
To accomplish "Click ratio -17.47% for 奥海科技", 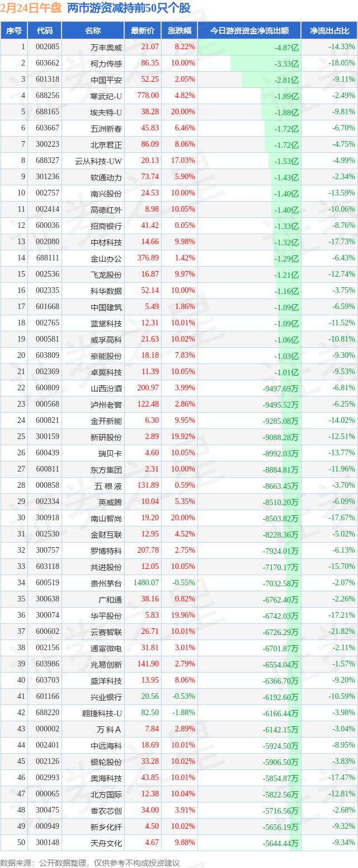I will click(x=341, y=778).
